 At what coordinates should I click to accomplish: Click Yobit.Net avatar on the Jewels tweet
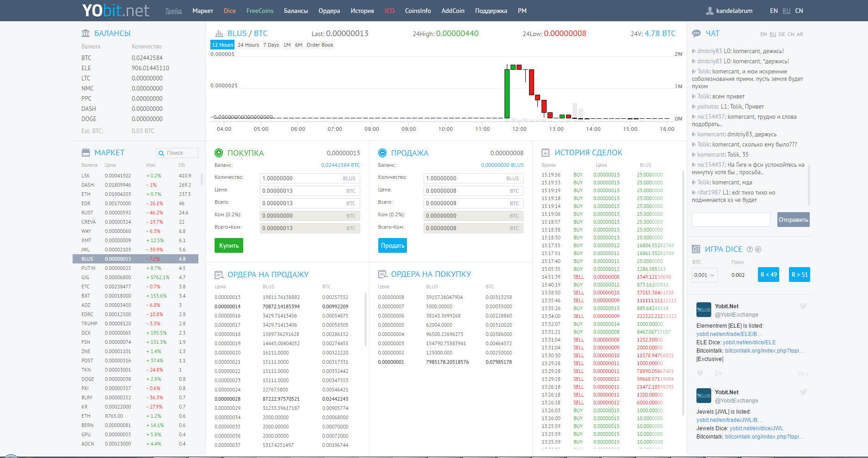point(704,396)
